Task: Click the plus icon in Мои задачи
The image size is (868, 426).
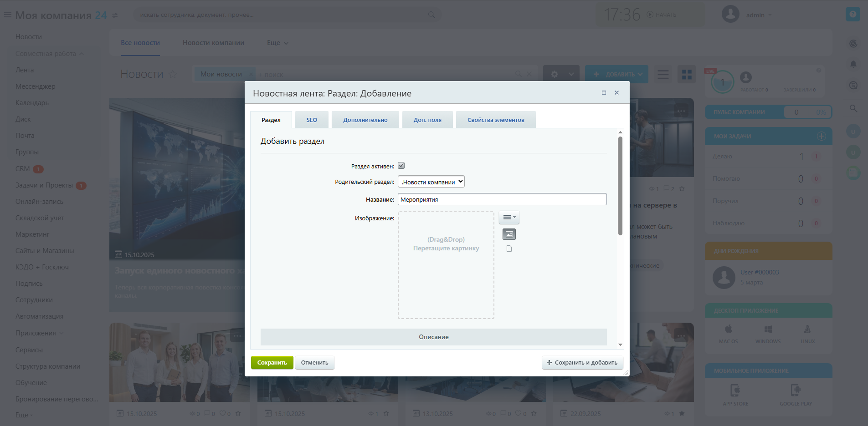Action: (x=821, y=136)
